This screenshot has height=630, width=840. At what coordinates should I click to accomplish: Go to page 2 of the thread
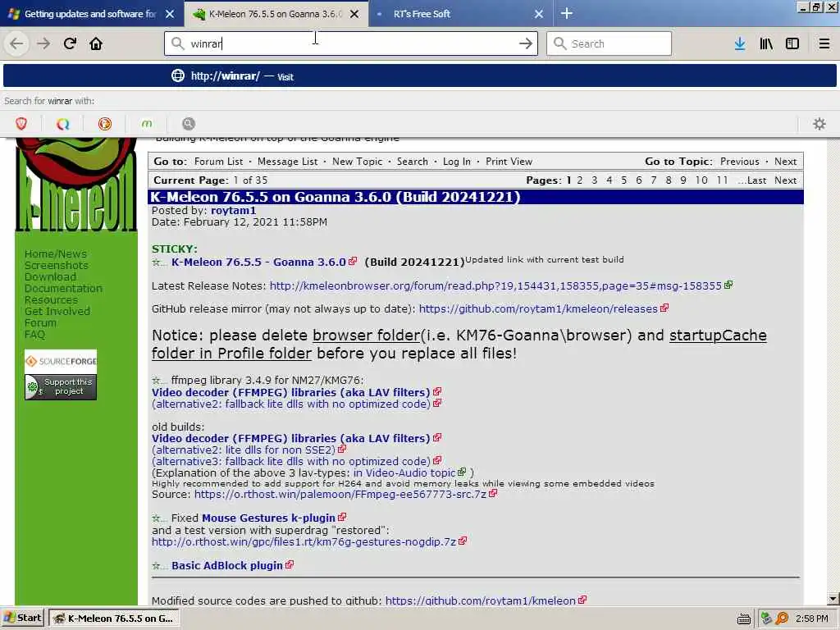click(580, 180)
